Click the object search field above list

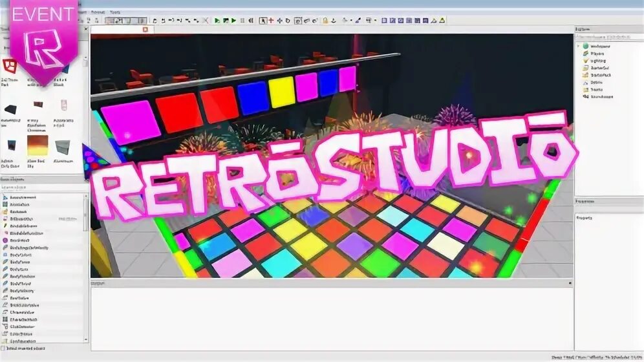pos(44,187)
